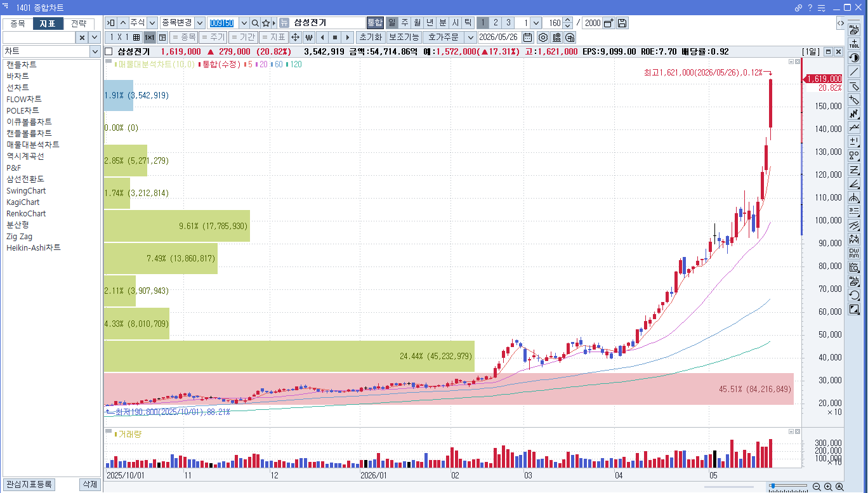Zoom out the chart with minus magnifier
This screenshot has height=493, width=868.
click(x=817, y=487)
